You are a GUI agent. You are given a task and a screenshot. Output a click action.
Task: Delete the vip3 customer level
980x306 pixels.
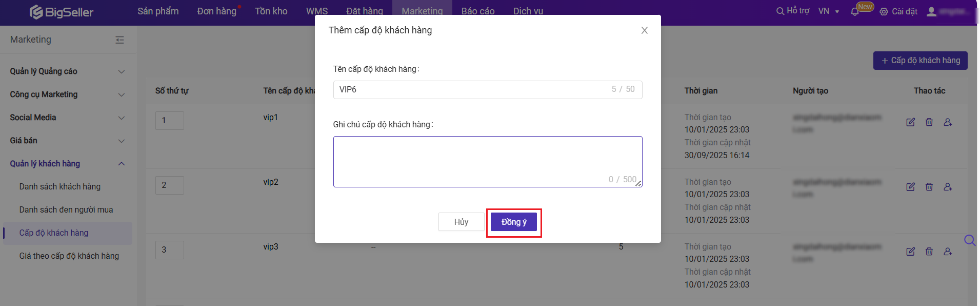click(x=929, y=252)
